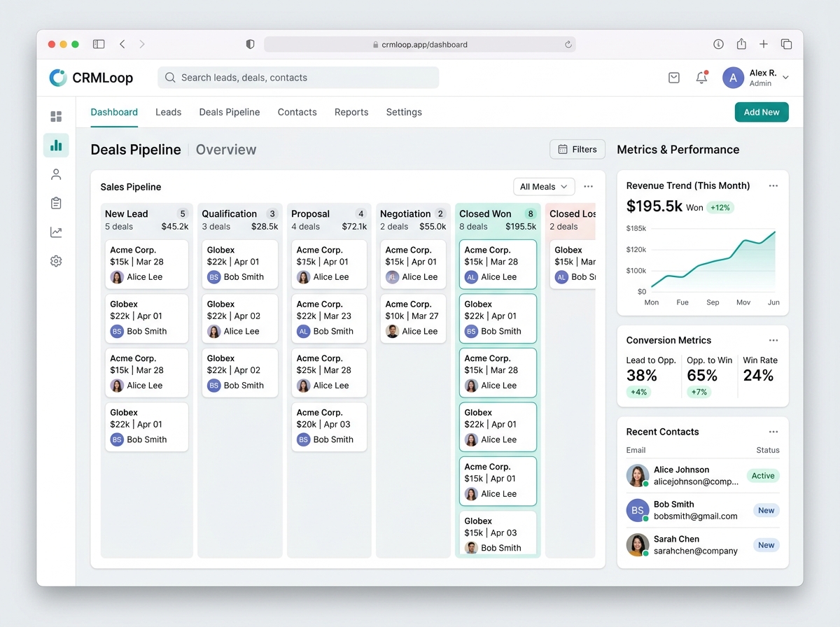Image resolution: width=840 pixels, height=627 pixels.
Task: Focus the Search leads, deals, contacts field
Action: (x=298, y=78)
